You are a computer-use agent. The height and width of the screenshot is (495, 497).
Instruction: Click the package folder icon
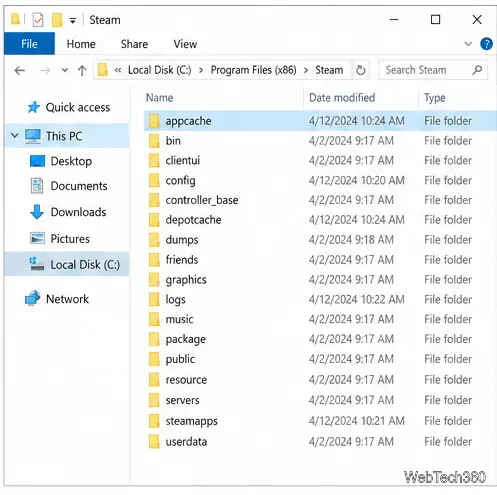tap(154, 339)
